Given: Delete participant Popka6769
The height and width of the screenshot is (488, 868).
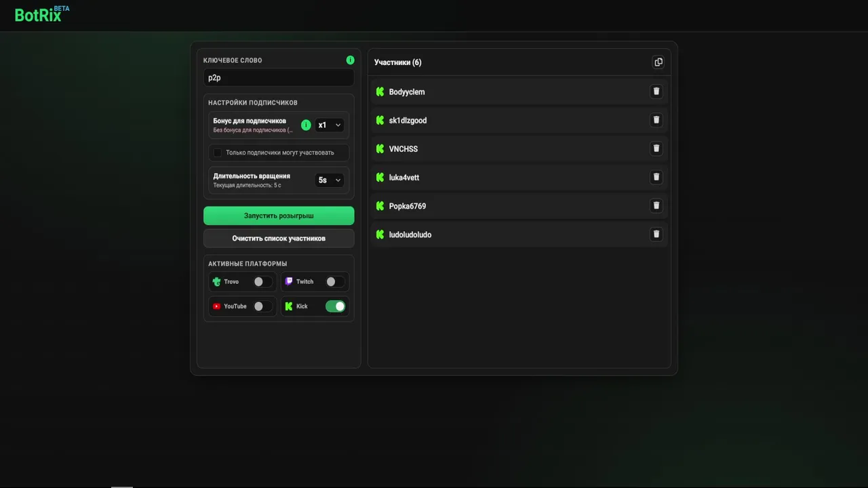Looking at the screenshot, I should 656,205.
